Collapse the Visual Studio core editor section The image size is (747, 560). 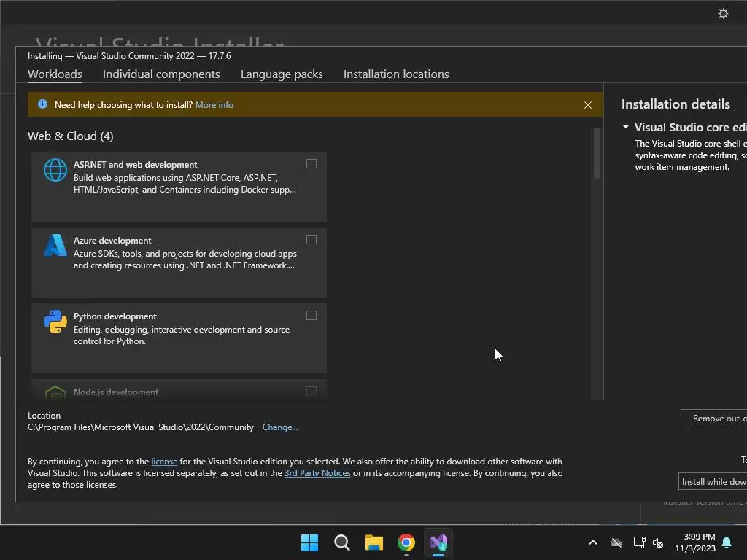point(625,127)
